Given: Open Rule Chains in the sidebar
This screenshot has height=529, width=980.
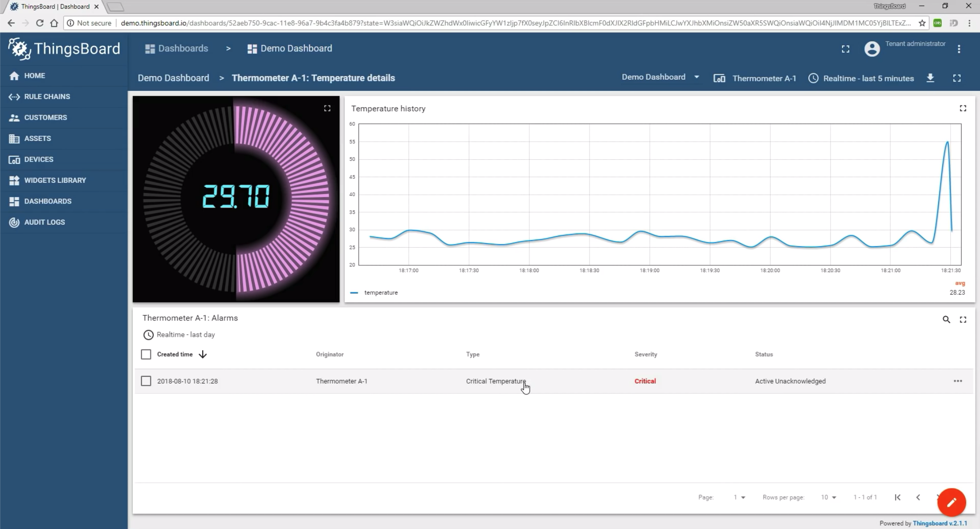Looking at the screenshot, I should [x=47, y=96].
